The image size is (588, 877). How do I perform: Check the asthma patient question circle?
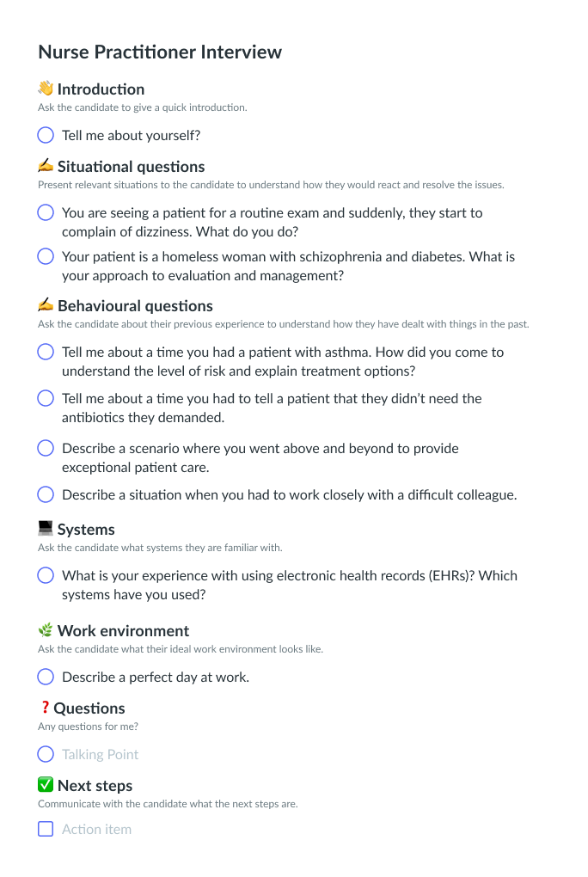46,352
